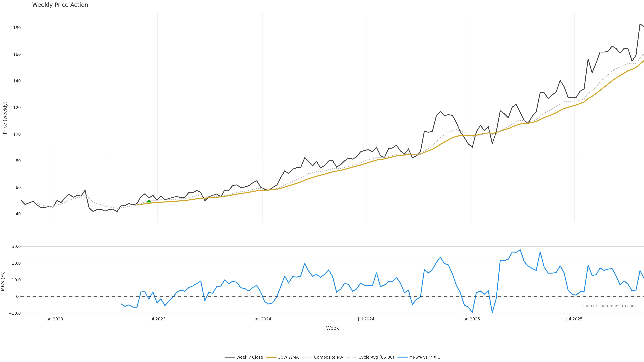The height and width of the screenshot is (362, 644).
Task: Click the Jul 2025 x-axis tick label
Action: (x=574, y=319)
